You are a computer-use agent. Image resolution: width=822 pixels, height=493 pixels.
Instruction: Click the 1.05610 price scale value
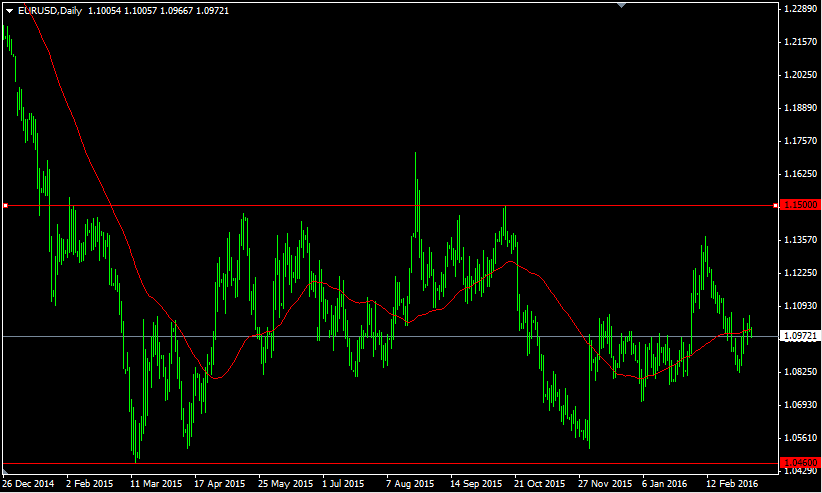pyautogui.click(x=801, y=438)
